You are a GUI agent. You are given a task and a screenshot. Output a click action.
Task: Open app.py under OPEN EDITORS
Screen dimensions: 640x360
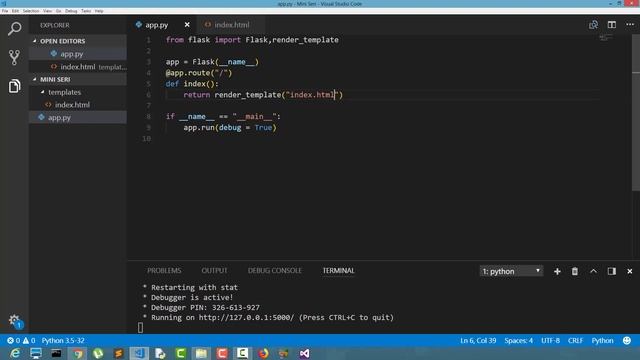(x=78, y=54)
